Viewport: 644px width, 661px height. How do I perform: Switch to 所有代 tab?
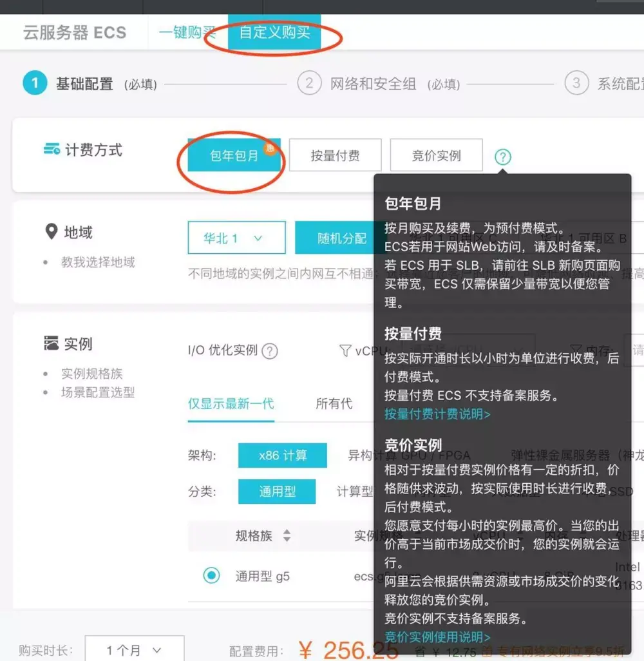(x=334, y=403)
